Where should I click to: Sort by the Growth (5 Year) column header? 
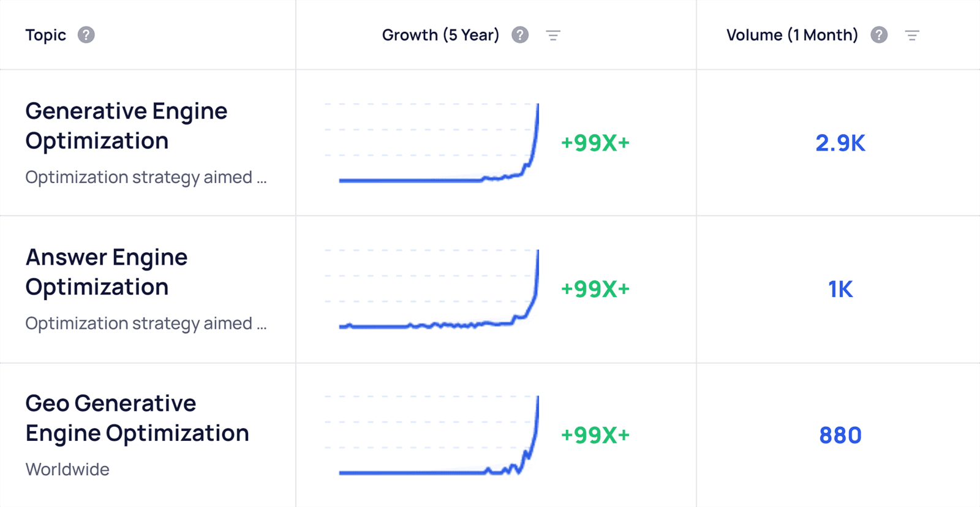tap(440, 35)
